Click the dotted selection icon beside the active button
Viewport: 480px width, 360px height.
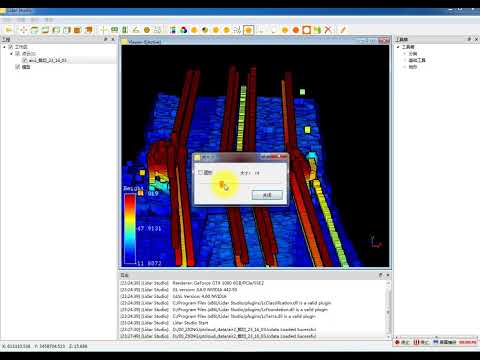(237, 30)
